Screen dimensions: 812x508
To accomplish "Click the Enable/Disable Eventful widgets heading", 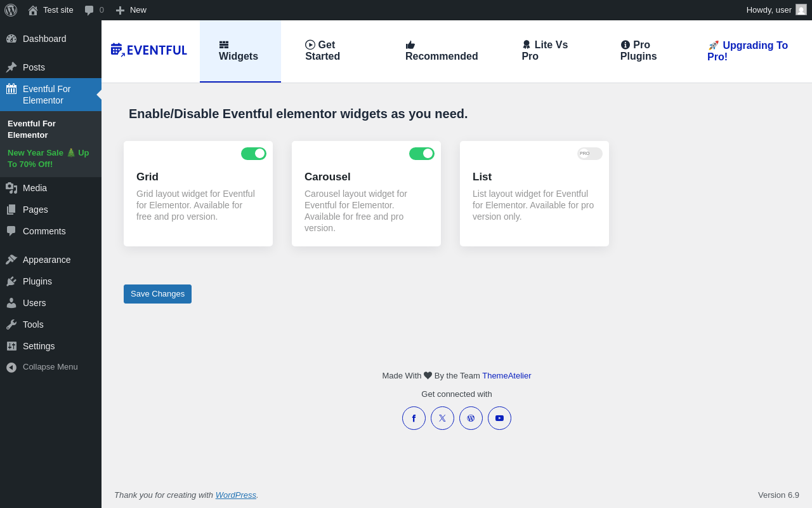I will click(x=298, y=114).
